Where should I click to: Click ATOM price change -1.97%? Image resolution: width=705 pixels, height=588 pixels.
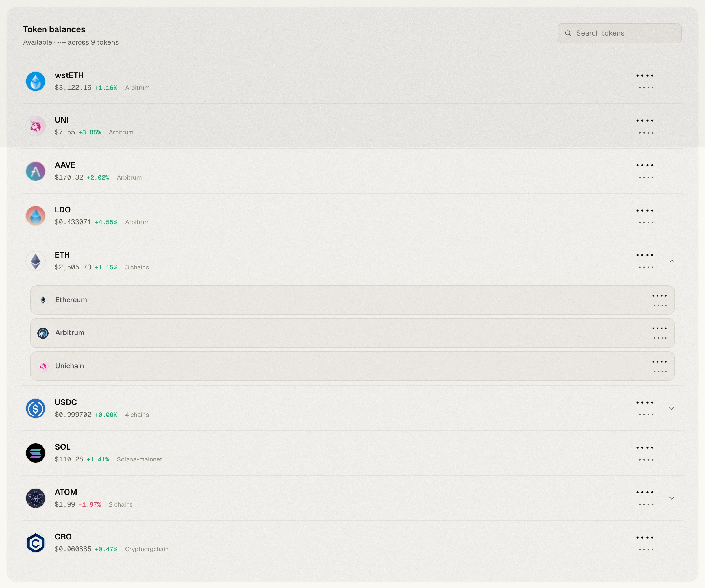coord(90,504)
